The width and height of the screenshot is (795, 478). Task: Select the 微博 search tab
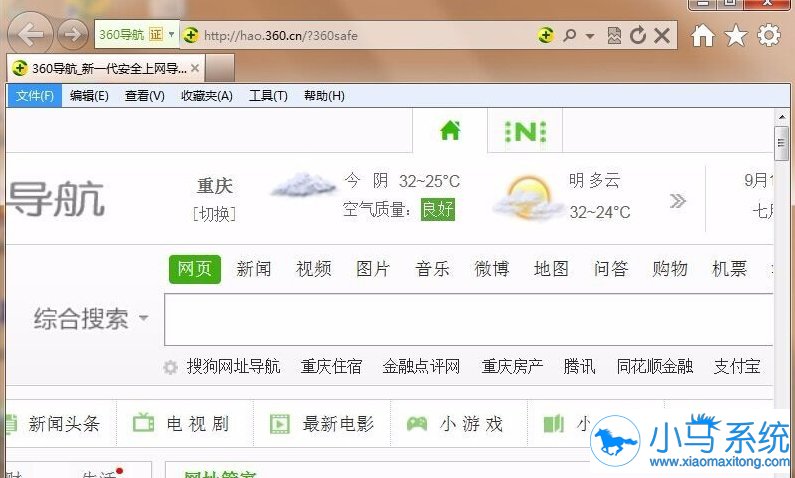pos(491,269)
